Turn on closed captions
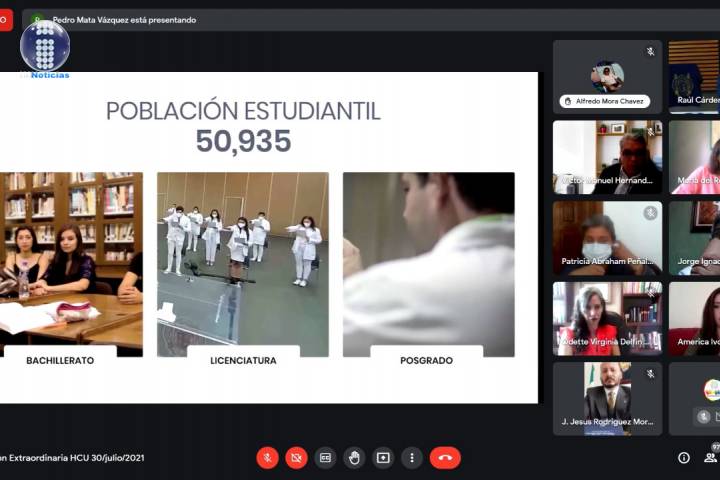The height and width of the screenshot is (480, 720). [325, 457]
